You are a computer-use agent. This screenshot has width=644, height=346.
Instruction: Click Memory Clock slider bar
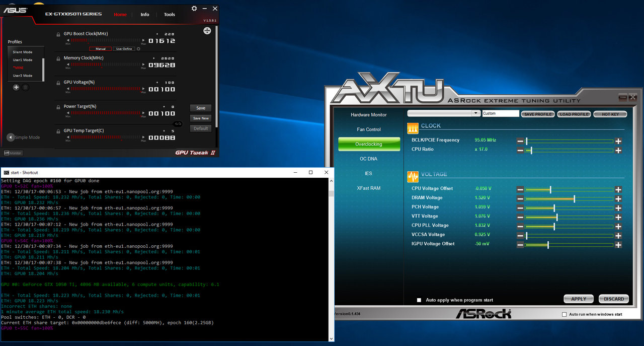click(106, 64)
